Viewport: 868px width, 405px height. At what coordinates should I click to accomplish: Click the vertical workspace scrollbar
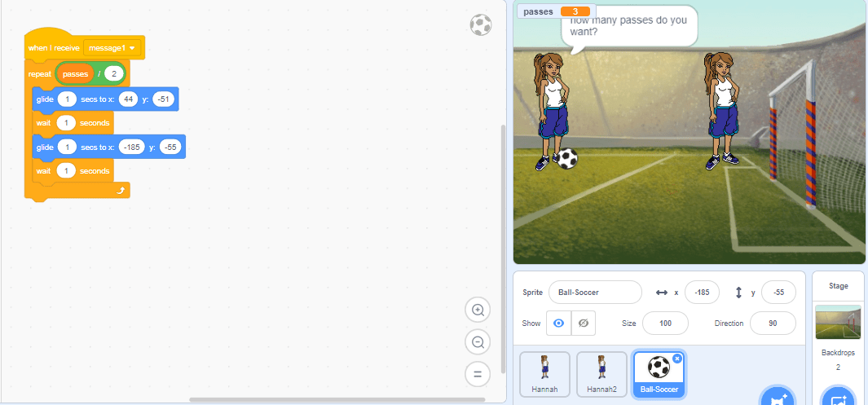(503, 248)
